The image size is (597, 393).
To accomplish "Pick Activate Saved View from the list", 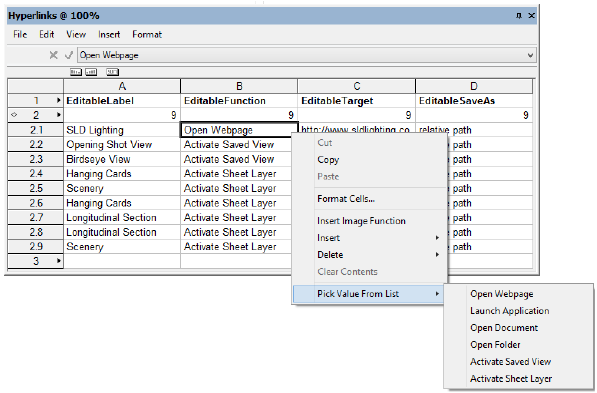I will tap(510, 362).
